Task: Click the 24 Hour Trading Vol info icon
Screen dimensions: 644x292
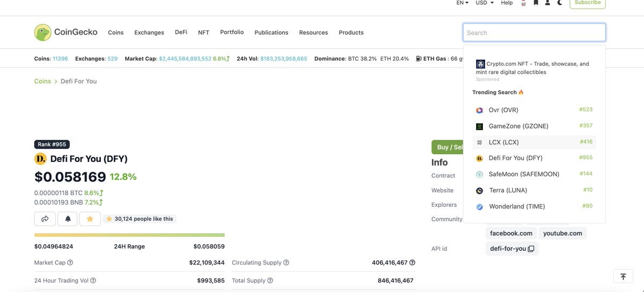Action: (93, 280)
